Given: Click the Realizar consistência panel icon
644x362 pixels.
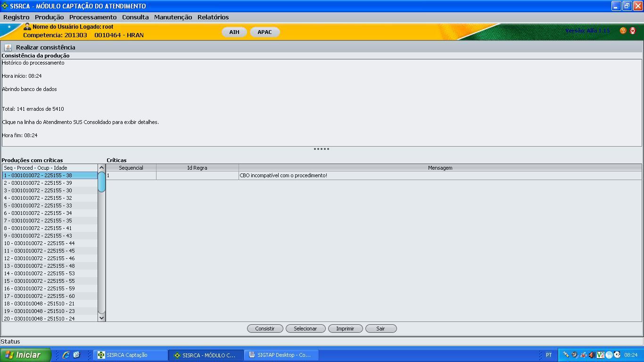Looking at the screenshot, I should click(x=8, y=47).
